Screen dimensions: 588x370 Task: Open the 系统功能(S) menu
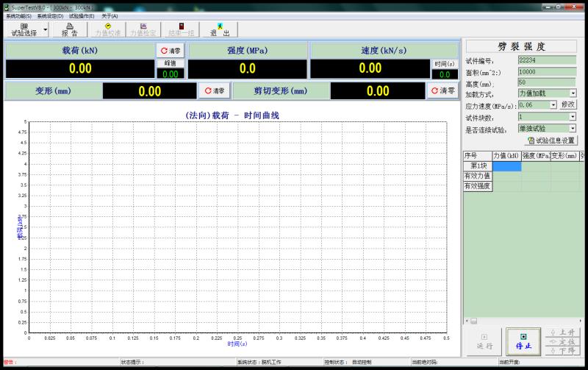point(19,15)
